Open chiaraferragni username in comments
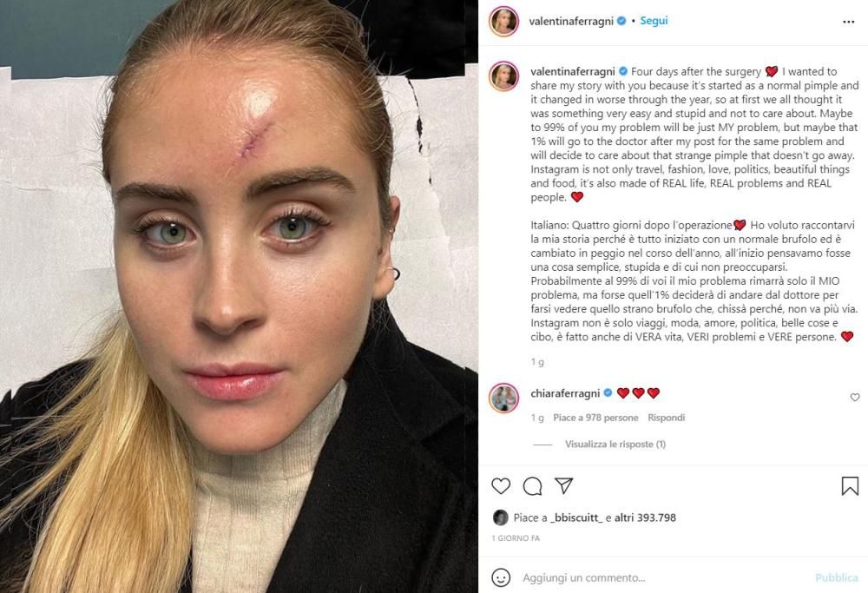The height and width of the screenshot is (593, 868). (x=565, y=393)
